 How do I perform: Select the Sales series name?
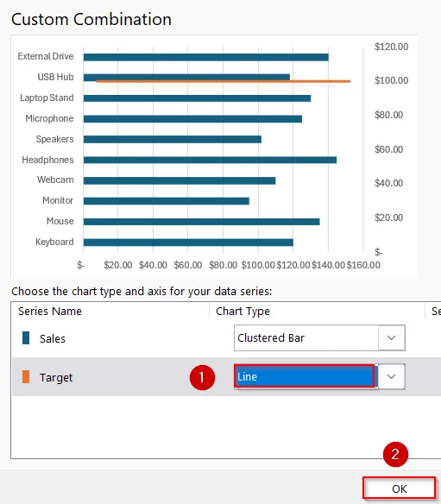[53, 338]
